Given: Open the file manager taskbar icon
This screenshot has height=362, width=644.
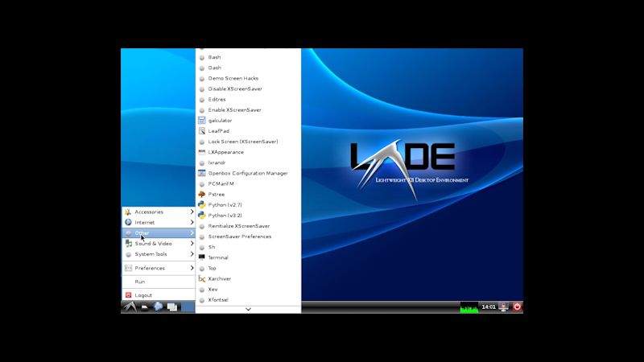Looking at the screenshot, I should tap(145, 307).
